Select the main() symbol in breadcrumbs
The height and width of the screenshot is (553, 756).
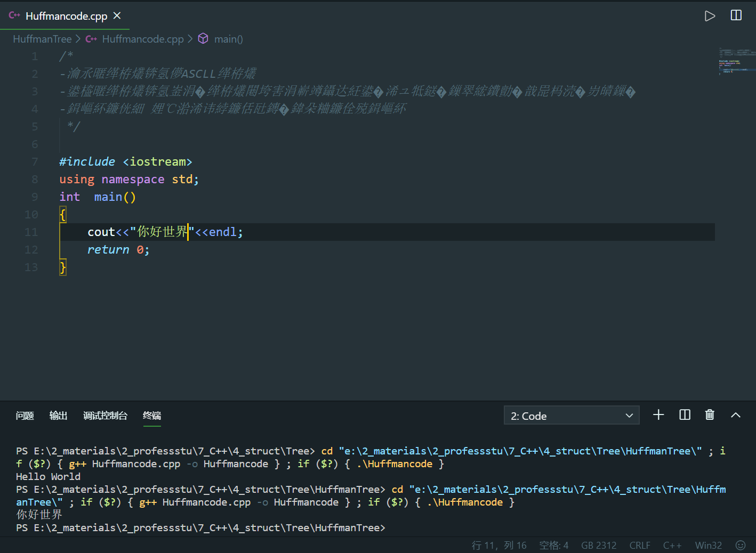coord(228,38)
